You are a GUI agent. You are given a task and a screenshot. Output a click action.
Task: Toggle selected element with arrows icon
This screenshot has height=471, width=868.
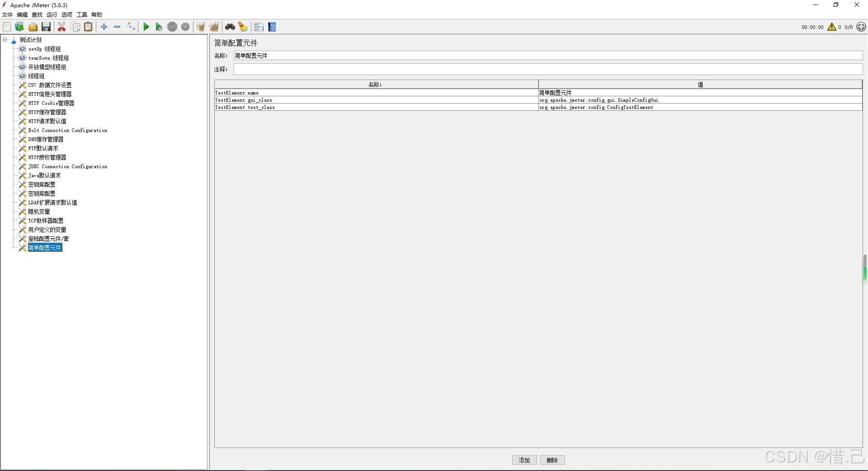point(131,27)
